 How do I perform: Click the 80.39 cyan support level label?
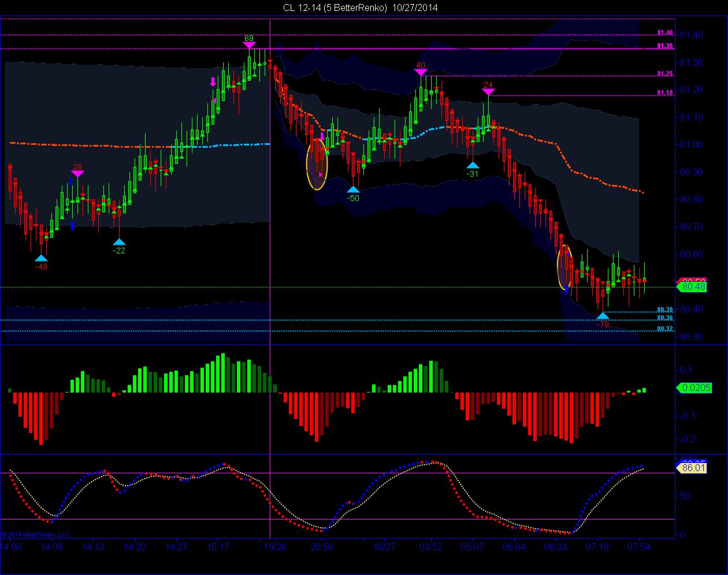pos(665,310)
